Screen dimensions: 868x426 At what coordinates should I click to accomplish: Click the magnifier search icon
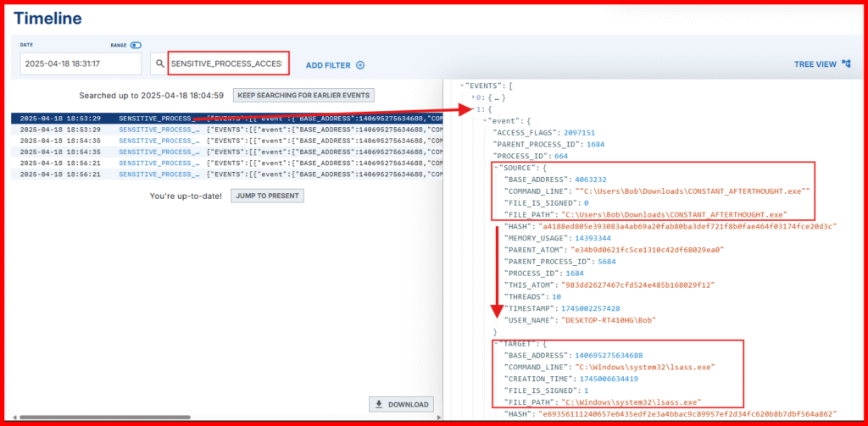pyautogui.click(x=159, y=64)
